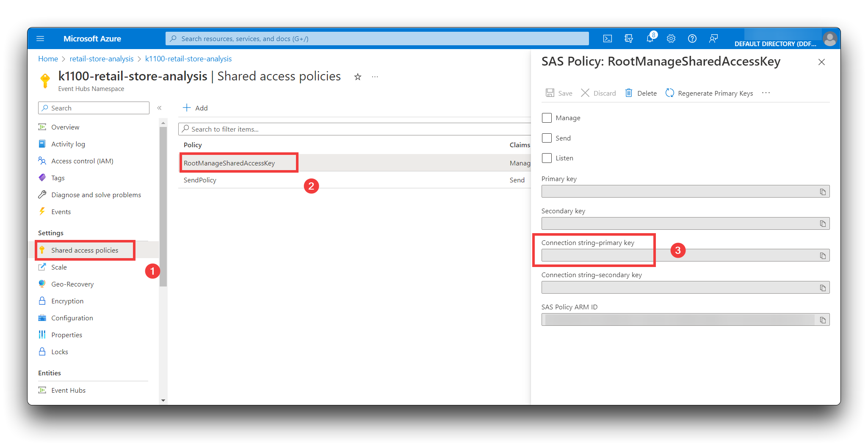
Task: Open Diagnose and solve problems
Action: pos(96,195)
